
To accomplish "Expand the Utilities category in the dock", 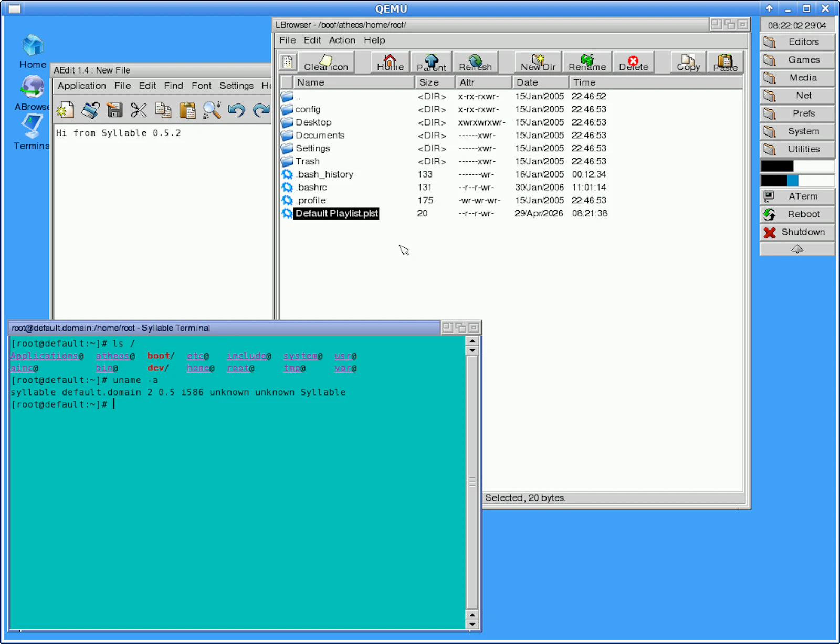I will point(797,149).
